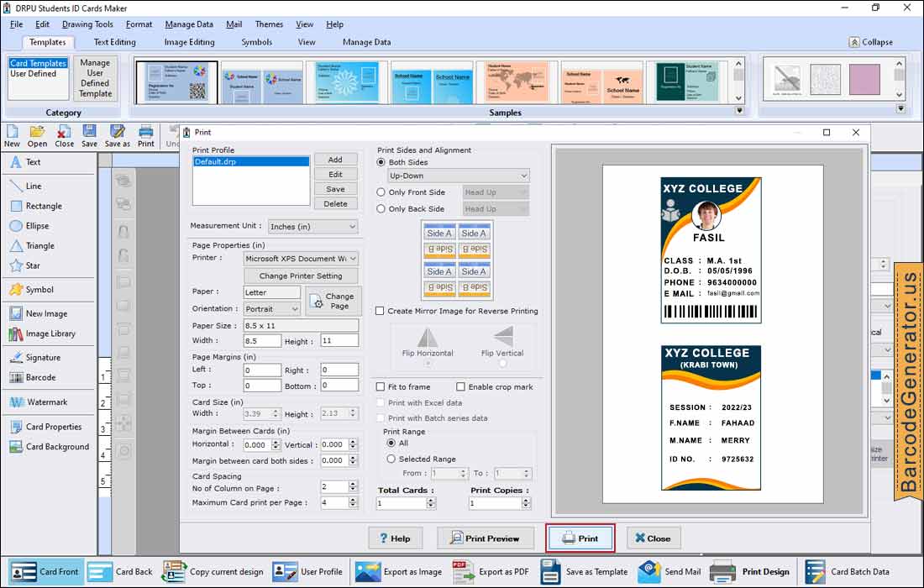Viewport: 924px width, 588px height.
Task: Click Change Printer Setting button
Action: (x=301, y=276)
